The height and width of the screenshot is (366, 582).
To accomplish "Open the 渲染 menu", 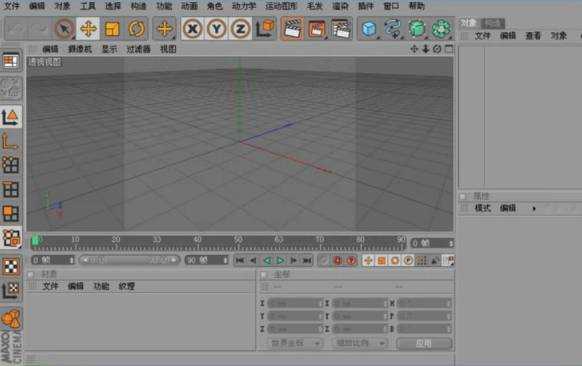I will click(x=340, y=6).
